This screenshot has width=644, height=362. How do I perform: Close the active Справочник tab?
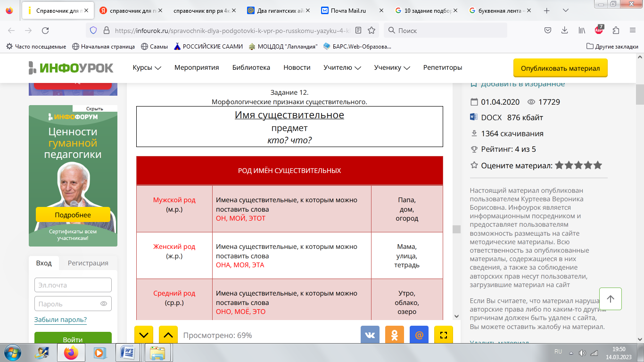pyautogui.click(x=86, y=10)
